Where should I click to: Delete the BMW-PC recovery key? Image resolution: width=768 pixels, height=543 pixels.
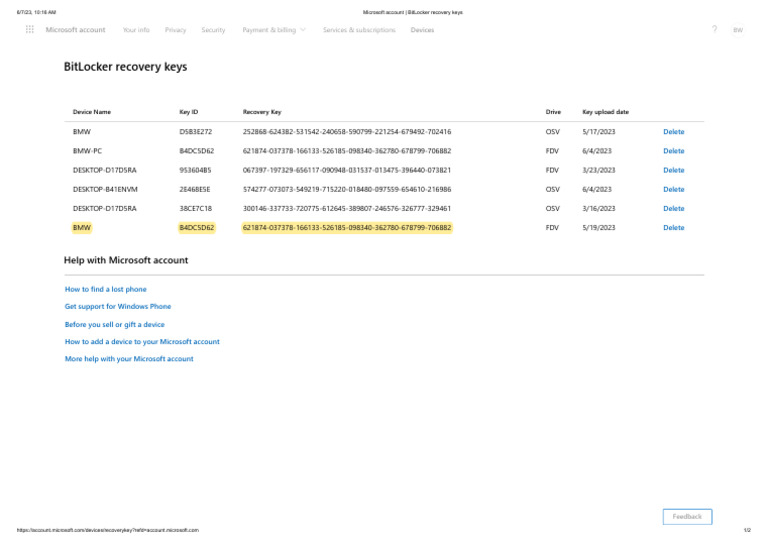point(673,151)
